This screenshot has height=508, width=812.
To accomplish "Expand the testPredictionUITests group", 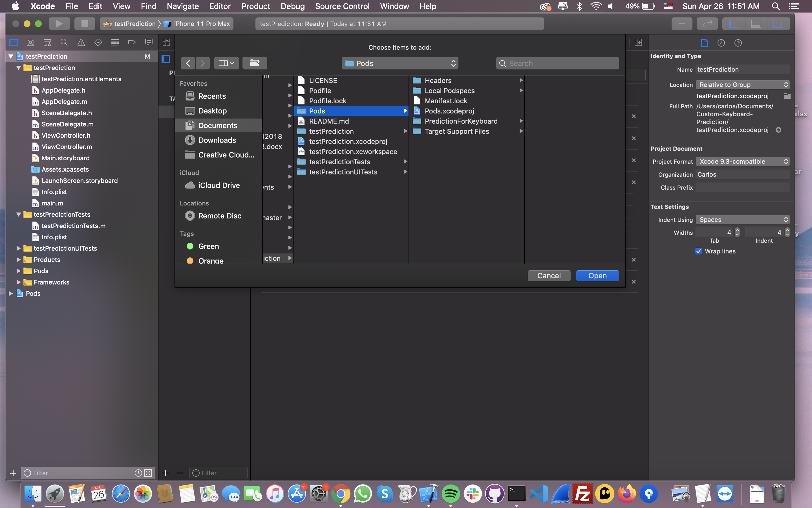I will point(18,248).
